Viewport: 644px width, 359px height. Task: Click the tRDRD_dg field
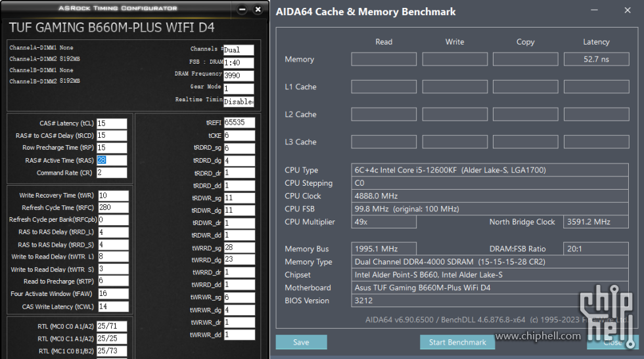click(x=239, y=160)
